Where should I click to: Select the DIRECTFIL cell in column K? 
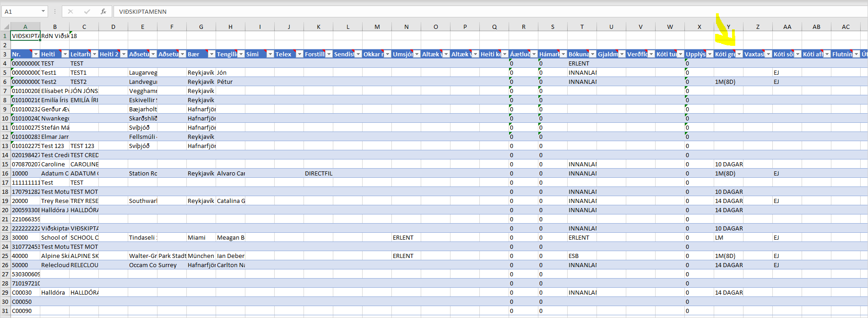319,173
